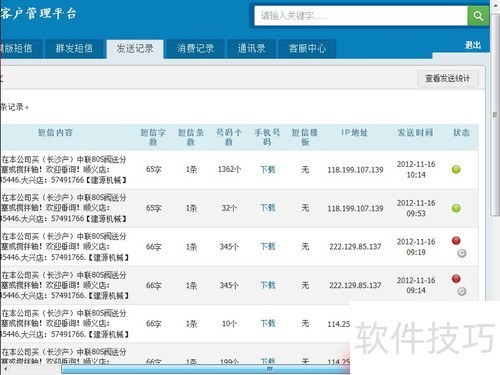500x375 pixels.
Task: Click the 状态 column header
Action: point(461,133)
